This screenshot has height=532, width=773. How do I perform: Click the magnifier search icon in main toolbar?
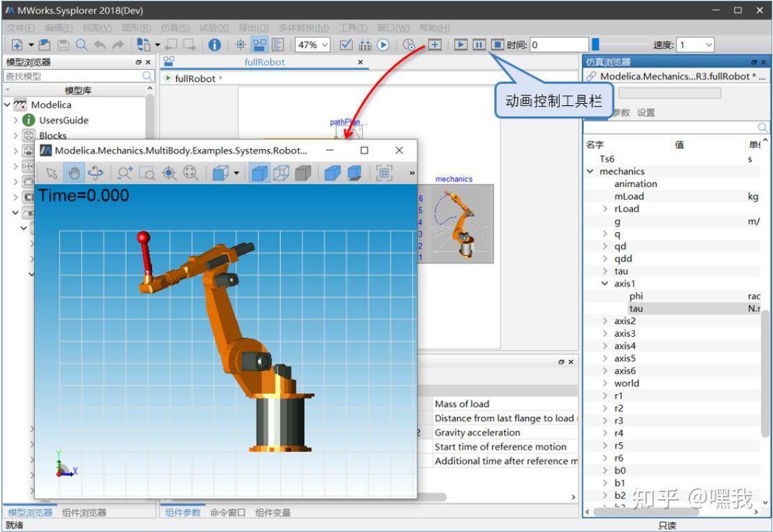pos(82,45)
